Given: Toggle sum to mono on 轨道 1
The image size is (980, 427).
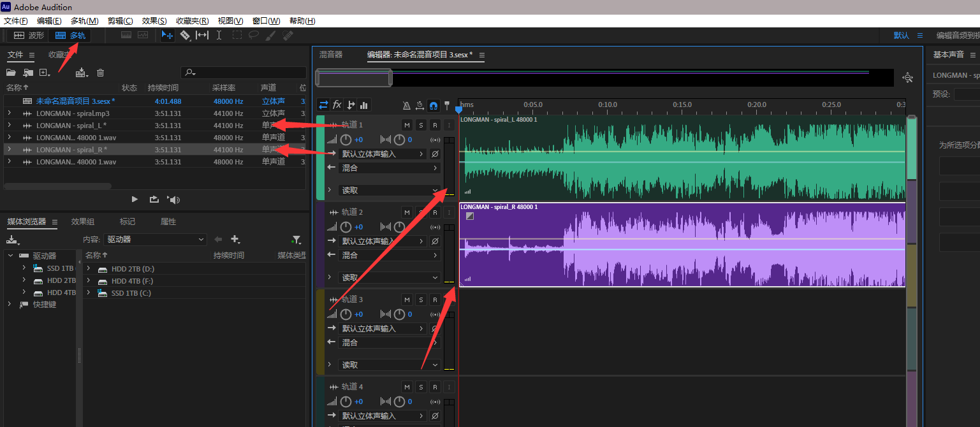Looking at the screenshot, I should (x=435, y=140).
